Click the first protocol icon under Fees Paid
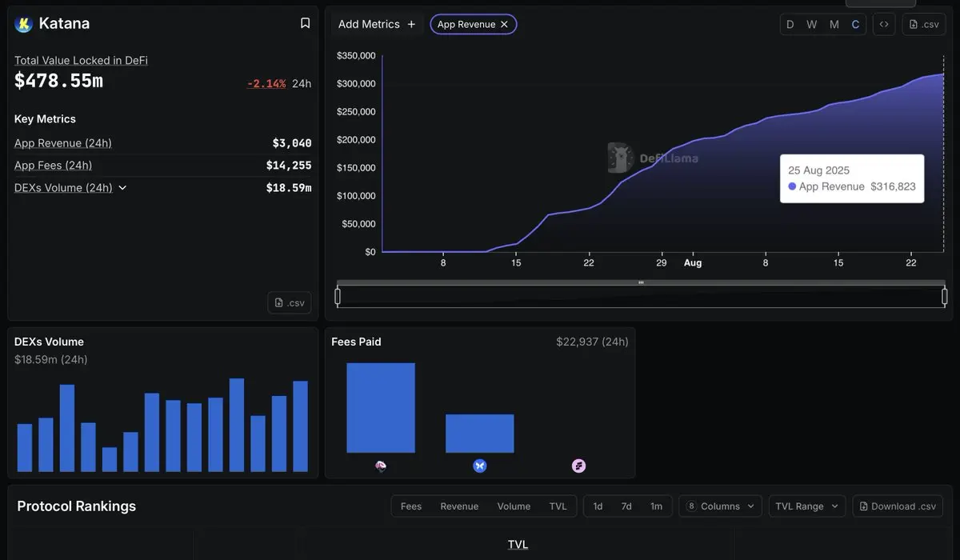 (x=381, y=466)
